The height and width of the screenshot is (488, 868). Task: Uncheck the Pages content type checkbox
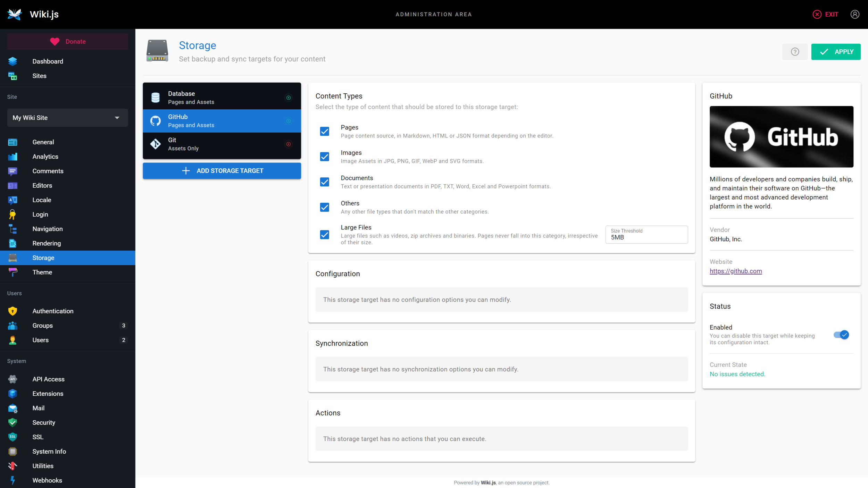(x=324, y=131)
